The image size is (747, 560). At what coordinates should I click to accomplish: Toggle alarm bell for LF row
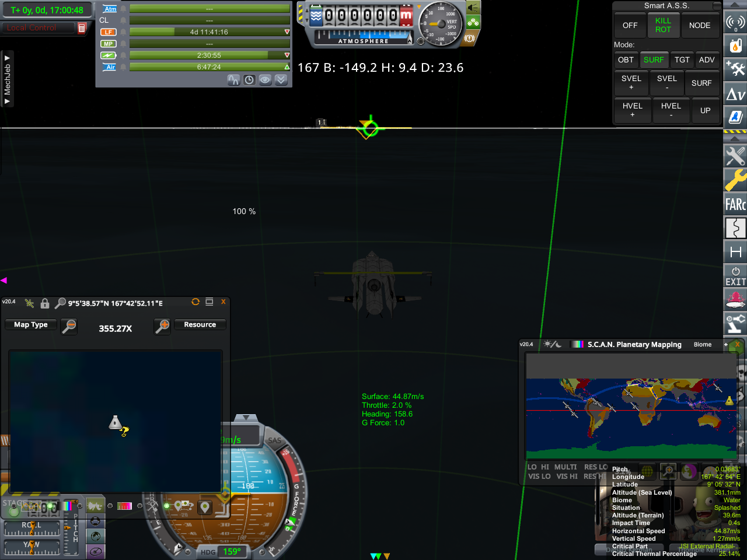click(123, 32)
